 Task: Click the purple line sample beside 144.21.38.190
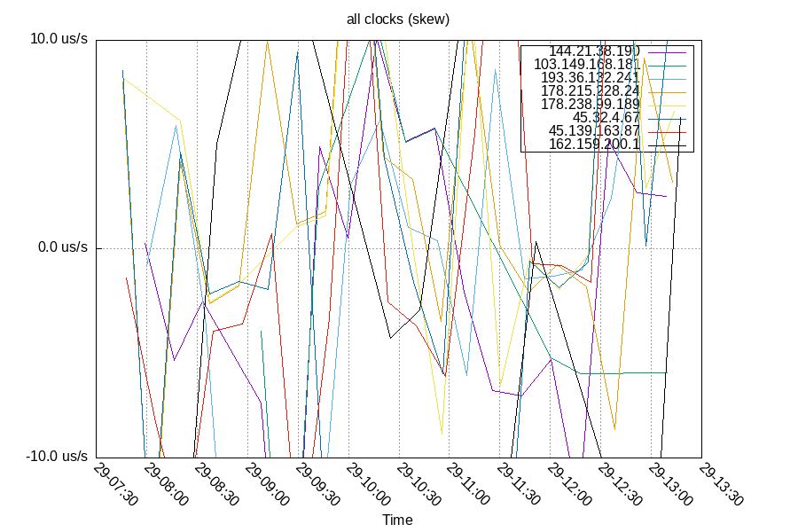click(667, 51)
